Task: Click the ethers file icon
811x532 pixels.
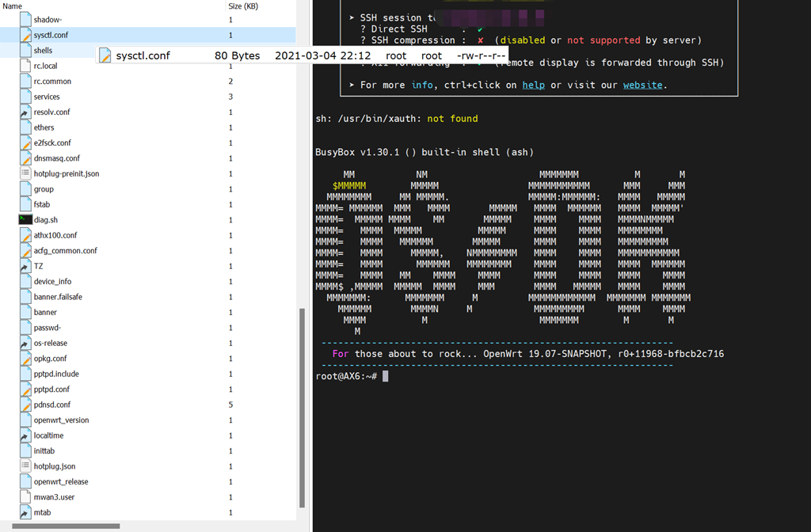Action: (x=25, y=127)
